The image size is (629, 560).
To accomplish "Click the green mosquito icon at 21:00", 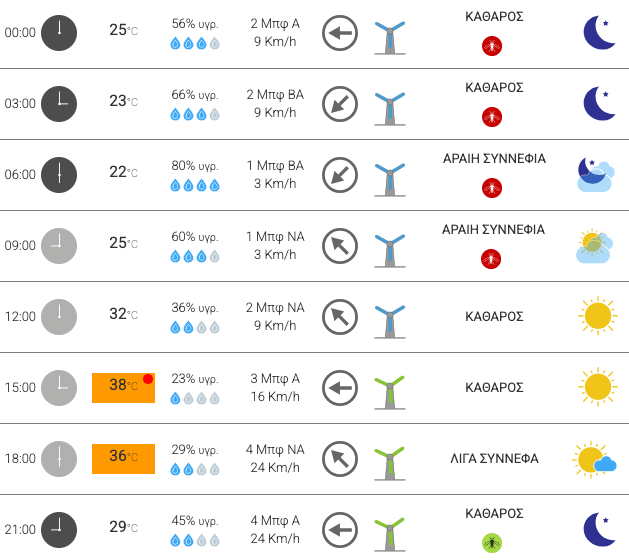I will click(x=492, y=543).
